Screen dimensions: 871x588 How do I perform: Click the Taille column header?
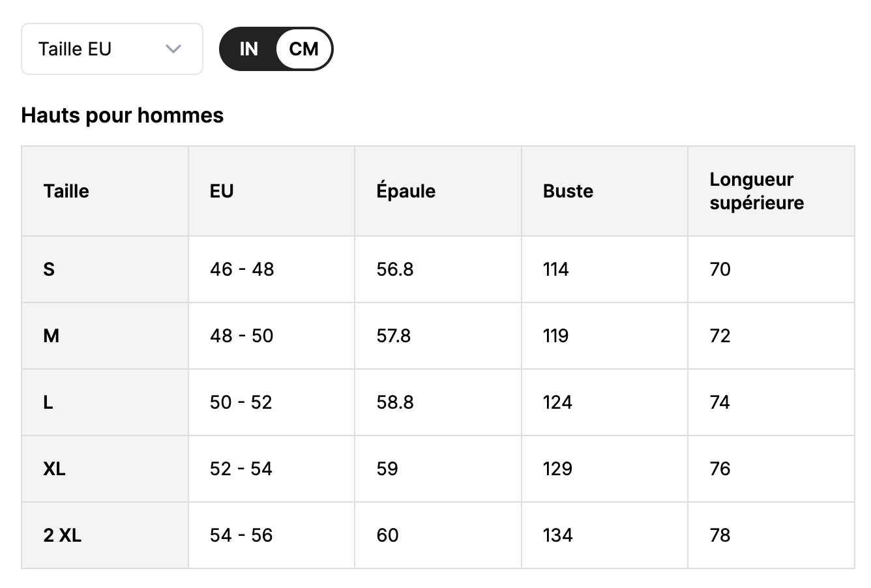[66, 191]
